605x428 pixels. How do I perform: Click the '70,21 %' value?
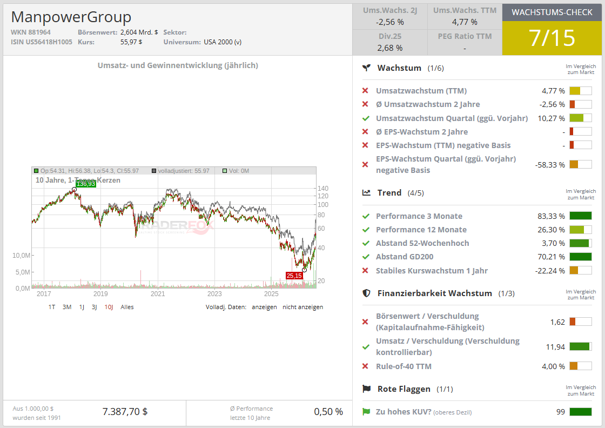pos(551,257)
